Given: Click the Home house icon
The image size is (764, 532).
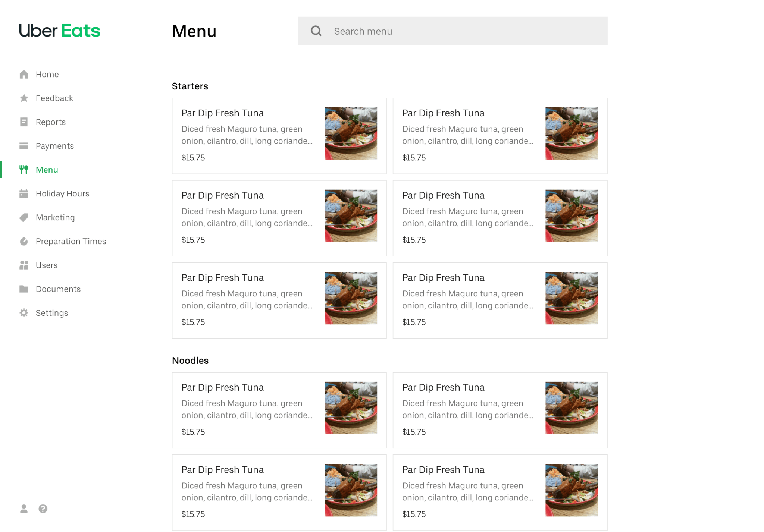Looking at the screenshot, I should [24, 74].
